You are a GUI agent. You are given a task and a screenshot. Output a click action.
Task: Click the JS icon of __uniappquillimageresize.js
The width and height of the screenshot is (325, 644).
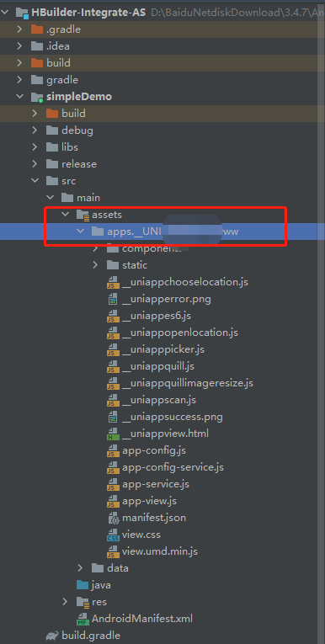tap(113, 383)
